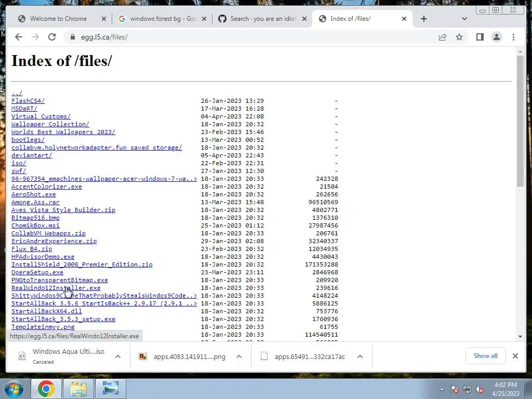The height and width of the screenshot is (399, 532).
Task: Expand options for apps.65491 download
Action: [x=360, y=356]
